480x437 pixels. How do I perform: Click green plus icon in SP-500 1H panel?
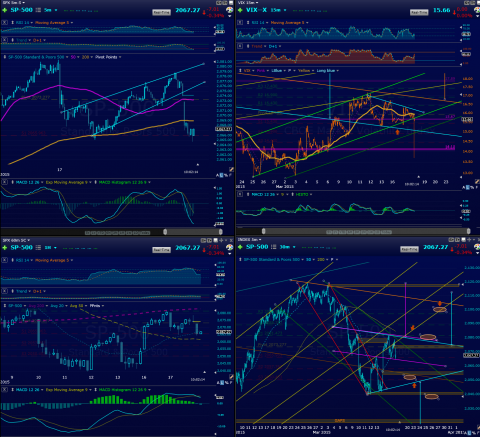pyautogui.click(x=5, y=248)
